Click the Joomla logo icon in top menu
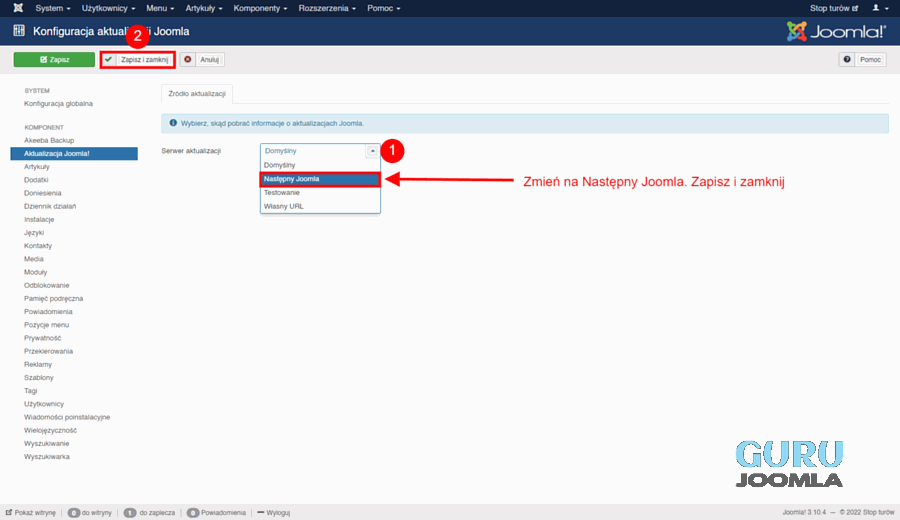The image size is (900, 520). tap(18, 8)
